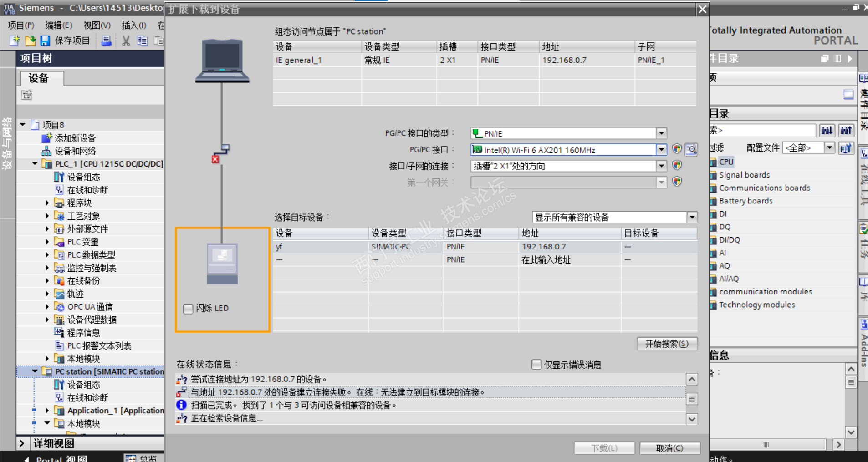Click the shield icon beside 第一个网关

pyautogui.click(x=677, y=182)
